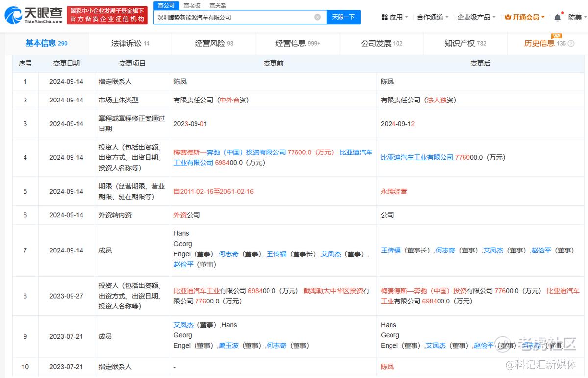Open 艾凤杰 link in row 7 变更后
The height and width of the screenshot is (378, 588).
493,250
